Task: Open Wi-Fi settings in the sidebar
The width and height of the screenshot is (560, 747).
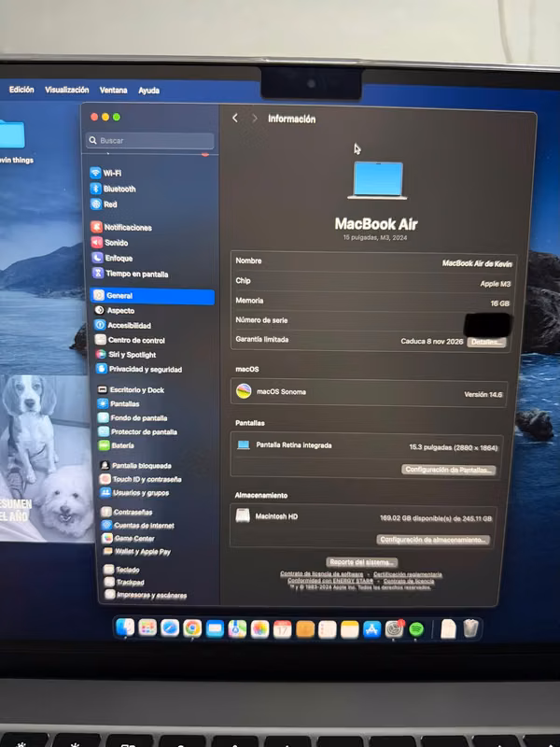Action: pos(105,173)
